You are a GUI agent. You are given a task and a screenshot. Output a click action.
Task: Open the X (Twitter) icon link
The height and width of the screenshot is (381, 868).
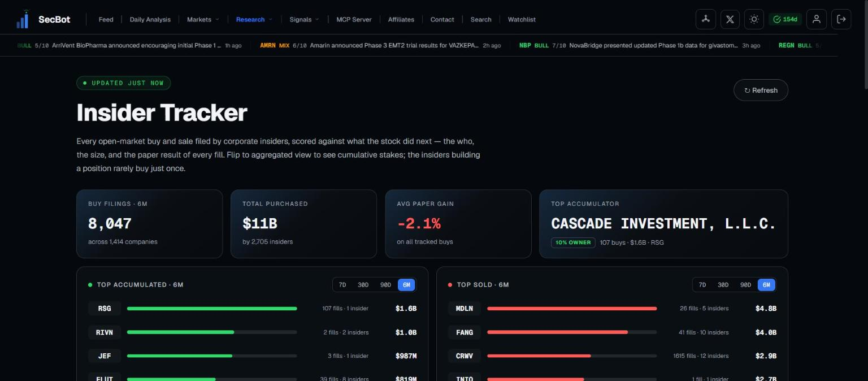[730, 19]
